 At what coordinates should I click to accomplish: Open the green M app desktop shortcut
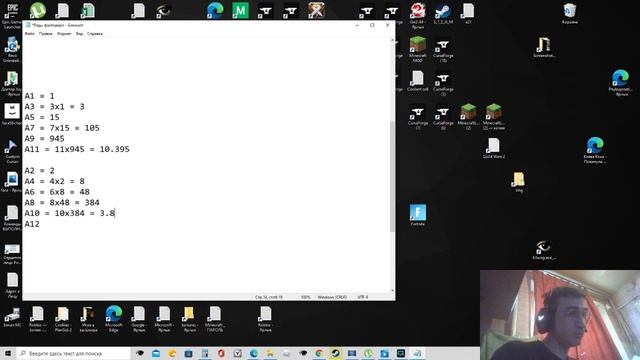coord(240,11)
